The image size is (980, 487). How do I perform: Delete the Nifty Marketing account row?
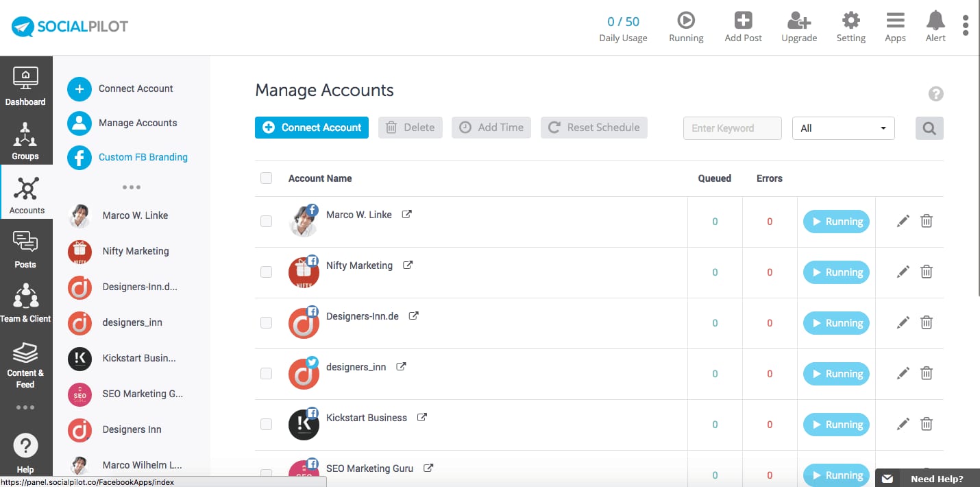[927, 272]
